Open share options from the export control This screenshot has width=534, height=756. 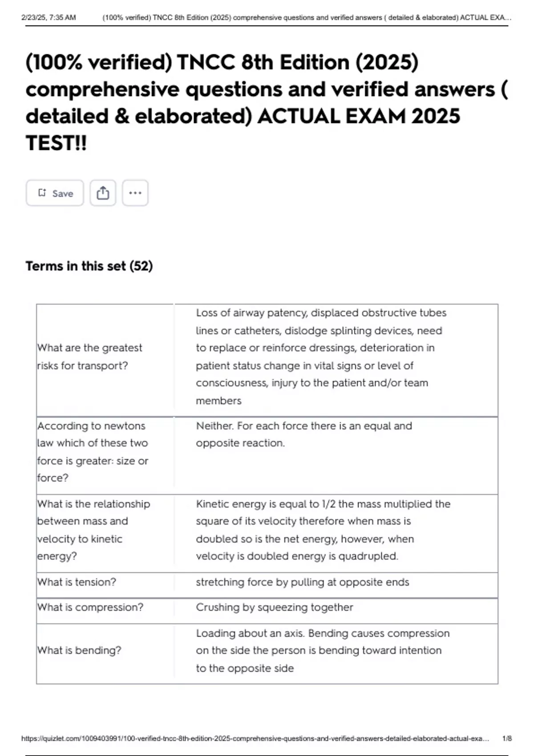(x=103, y=192)
